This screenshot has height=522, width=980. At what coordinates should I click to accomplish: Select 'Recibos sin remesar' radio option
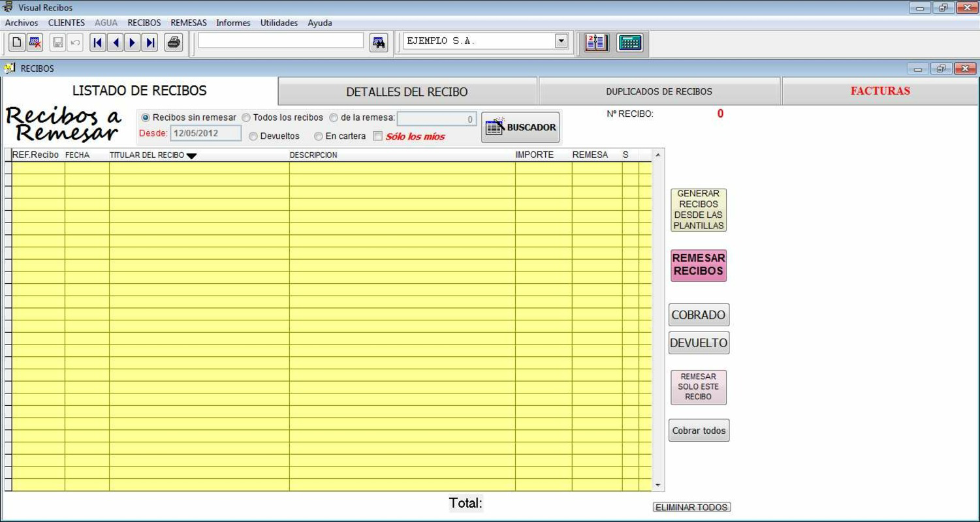146,118
